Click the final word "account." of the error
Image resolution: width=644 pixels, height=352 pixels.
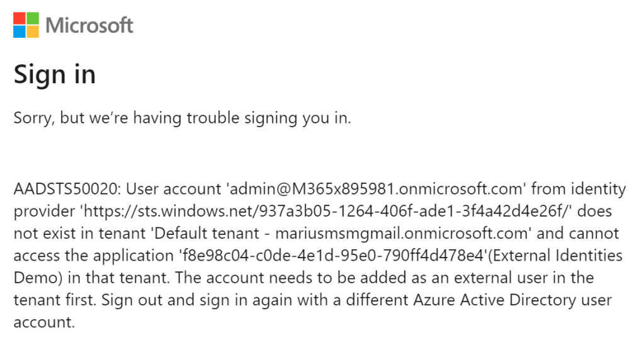click(x=44, y=324)
